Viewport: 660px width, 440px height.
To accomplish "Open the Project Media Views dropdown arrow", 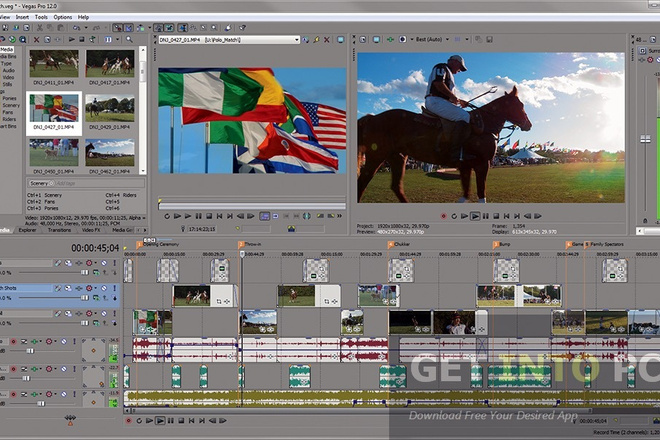I will pyautogui.click(x=117, y=40).
